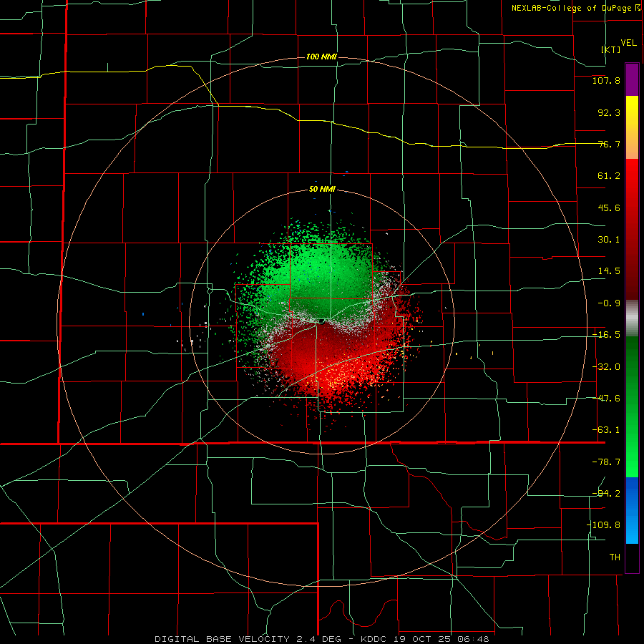Pick the purple segment of the velocity color bar

[632, 79]
